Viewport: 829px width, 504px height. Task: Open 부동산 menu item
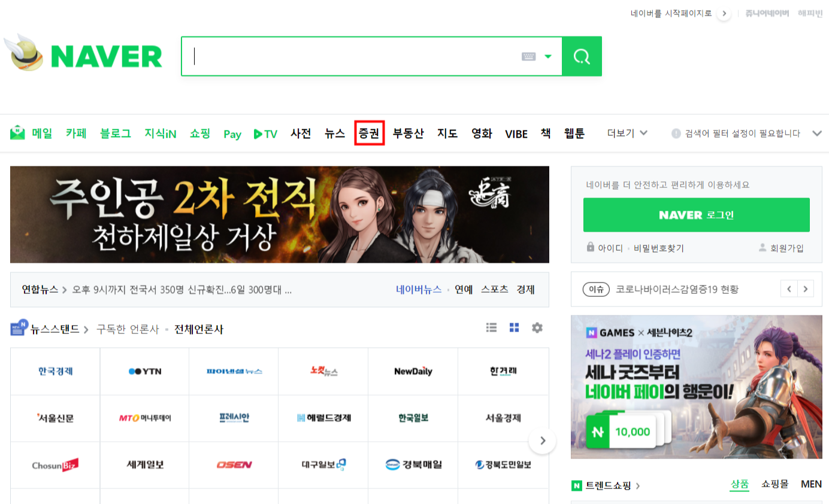pyautogui.click(x=408, y=133)
